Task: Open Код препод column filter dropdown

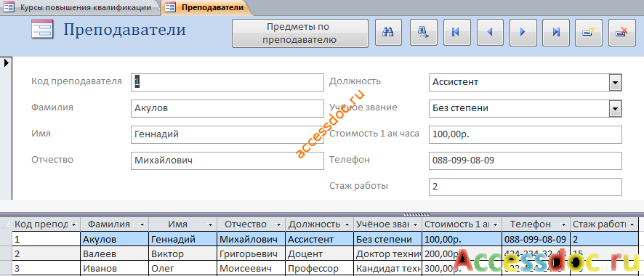Action: 74,224
